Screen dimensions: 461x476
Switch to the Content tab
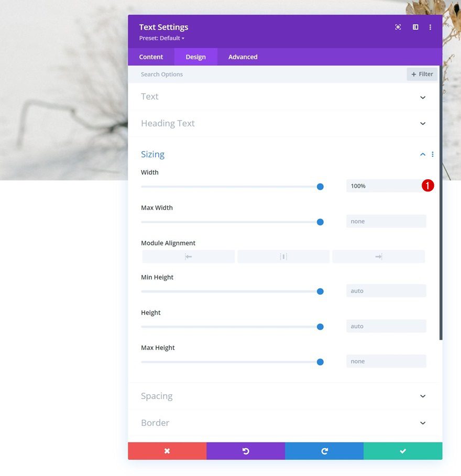pos(151,57)
